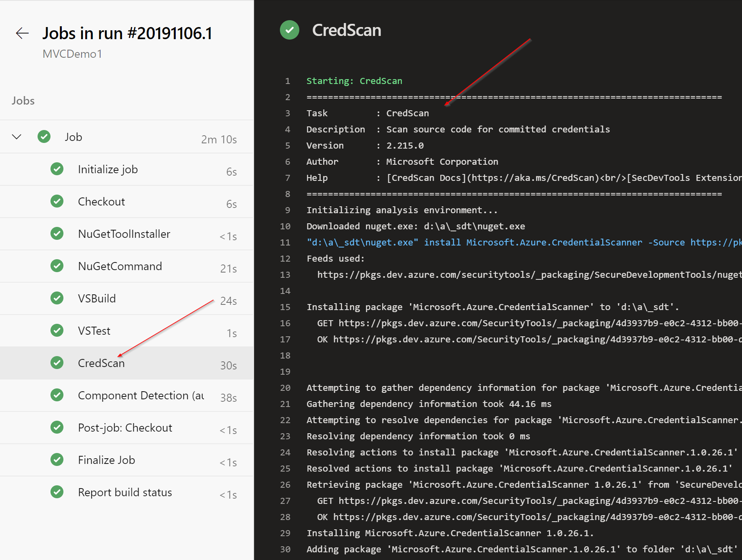Open the Finalize Job step log
The width and height of the screenshot is (742, 560).
[106, 460]
